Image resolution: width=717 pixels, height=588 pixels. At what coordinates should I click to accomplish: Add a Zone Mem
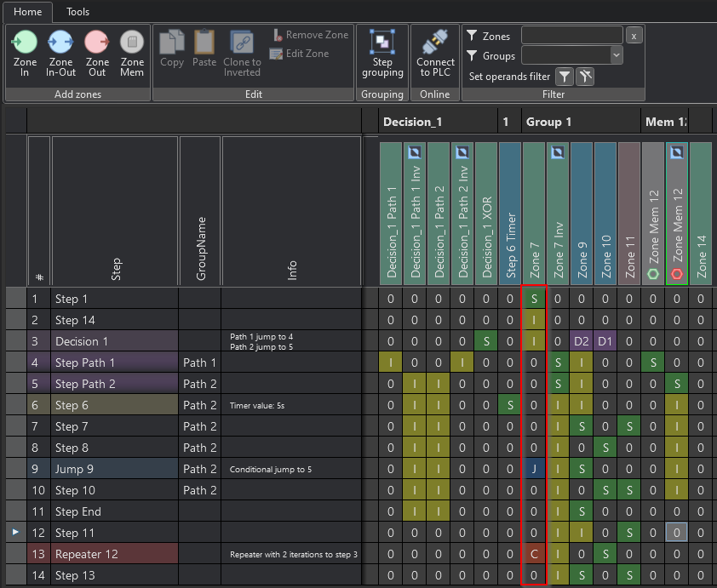(x=132, y=54)
